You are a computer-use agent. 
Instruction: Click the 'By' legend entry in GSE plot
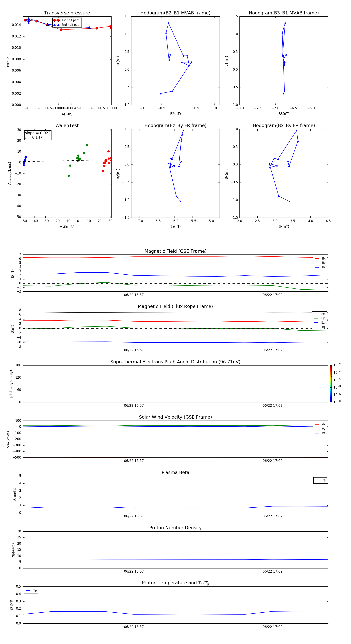coord(320,263)
